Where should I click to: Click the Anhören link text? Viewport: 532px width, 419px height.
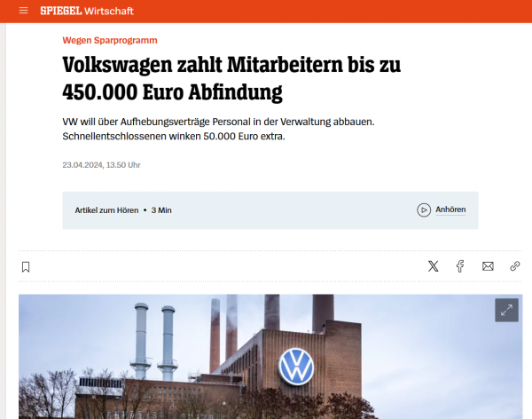(x=450, y=209)
